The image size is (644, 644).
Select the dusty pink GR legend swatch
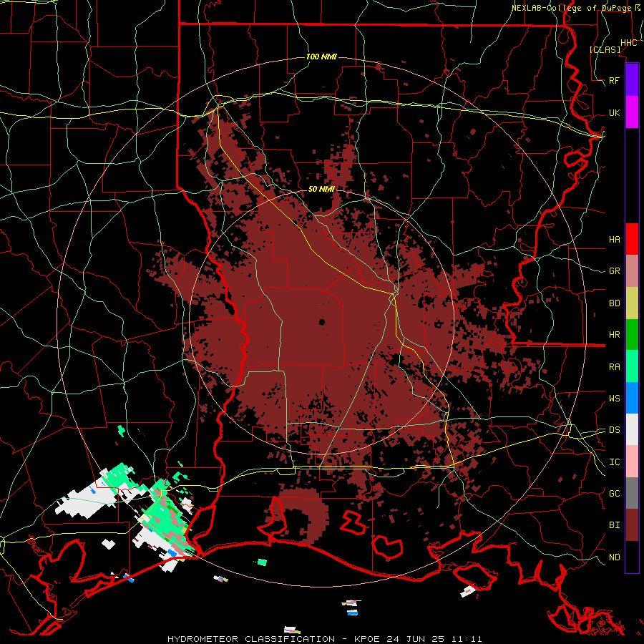(x=632, y=271)
